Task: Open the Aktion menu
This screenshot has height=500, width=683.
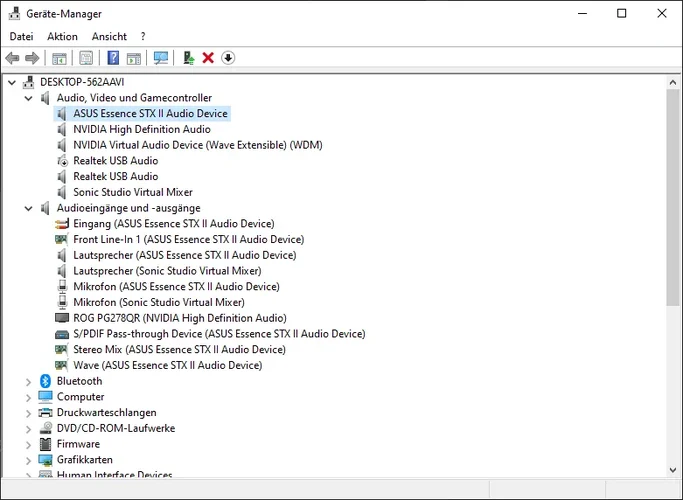Action: [x=62, y=36]
